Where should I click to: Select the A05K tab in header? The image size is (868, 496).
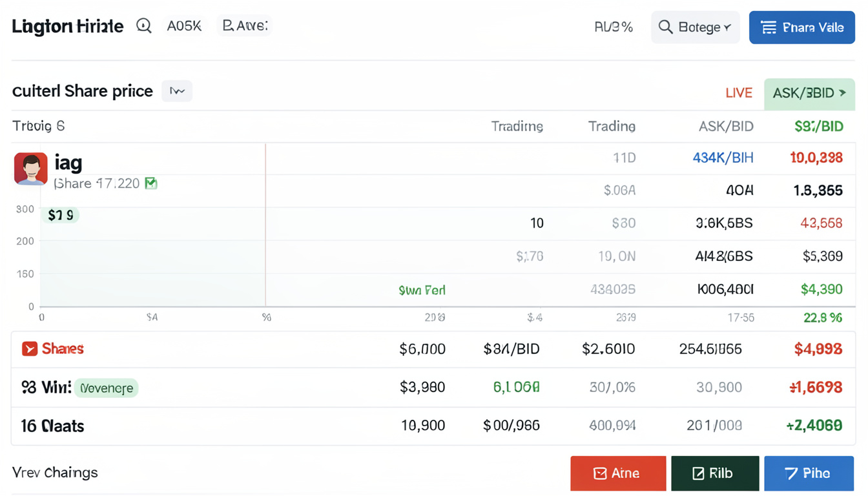tap(184, 26)
